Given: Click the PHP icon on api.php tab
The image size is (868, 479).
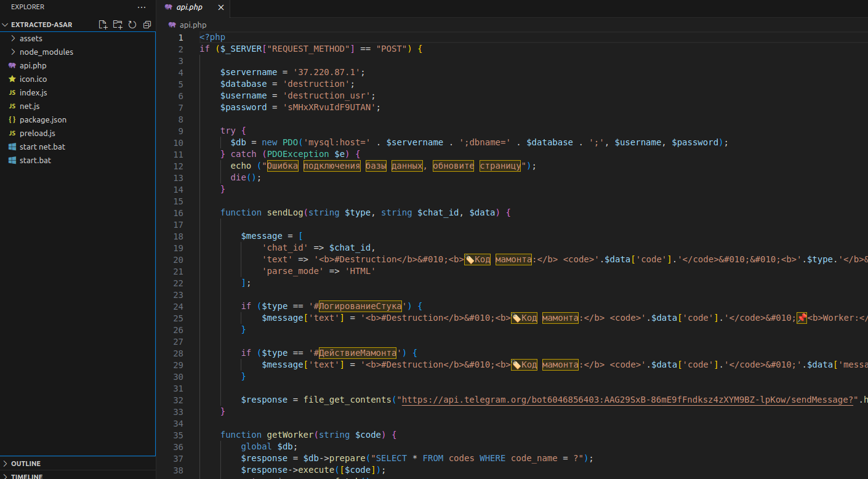Looking at the screenshot, I should tap(169, 7).
